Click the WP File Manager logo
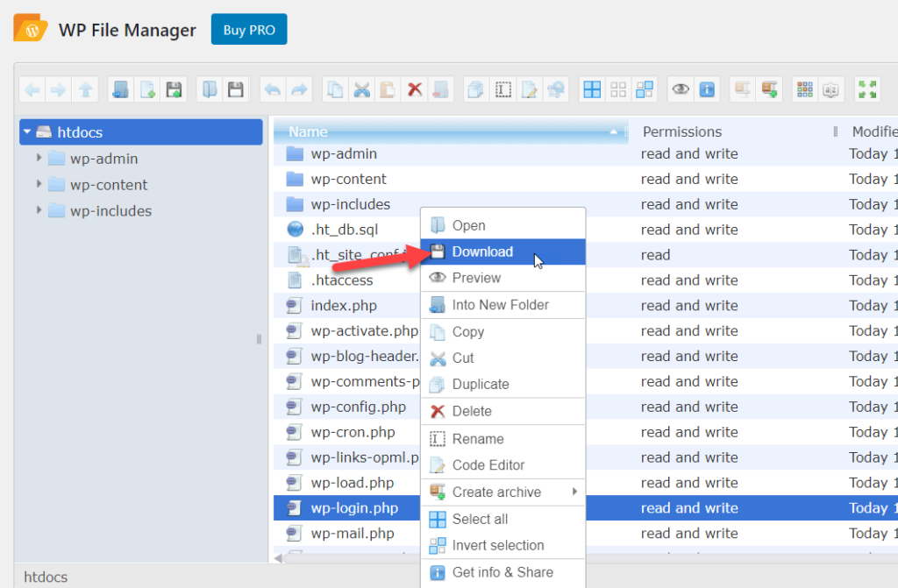The height and width of the screenshot is (588, 898). pyautogui.click(x=31, y=28)
